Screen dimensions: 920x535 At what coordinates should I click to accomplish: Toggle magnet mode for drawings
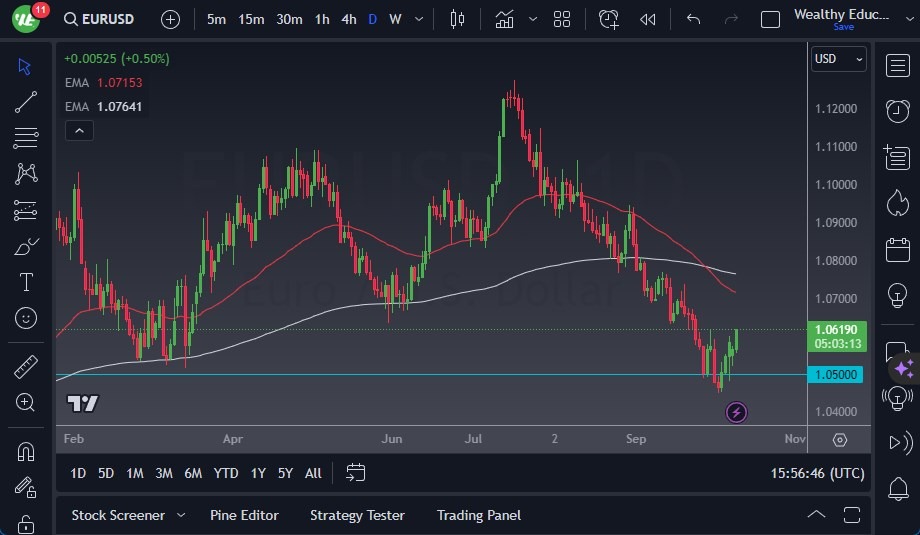click(x=26, y=451)
